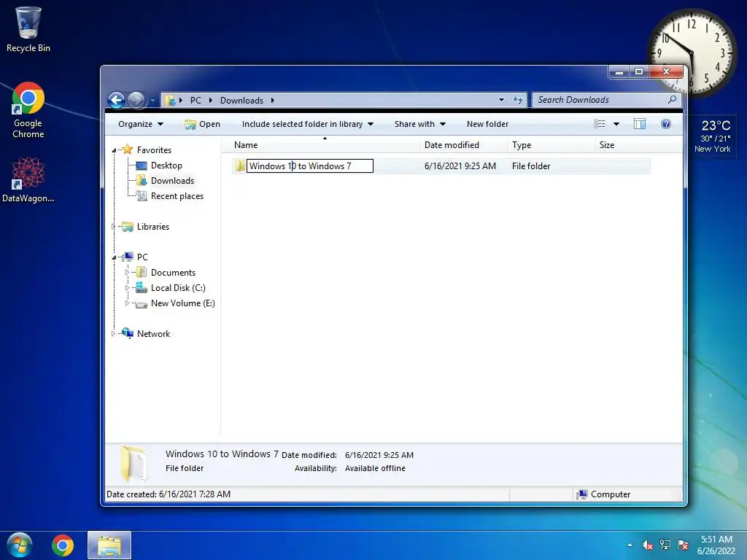The width and height of the screenshot is (747, 560).
Task: Click the search magnifier icon
Action: [x=672, y=99]
